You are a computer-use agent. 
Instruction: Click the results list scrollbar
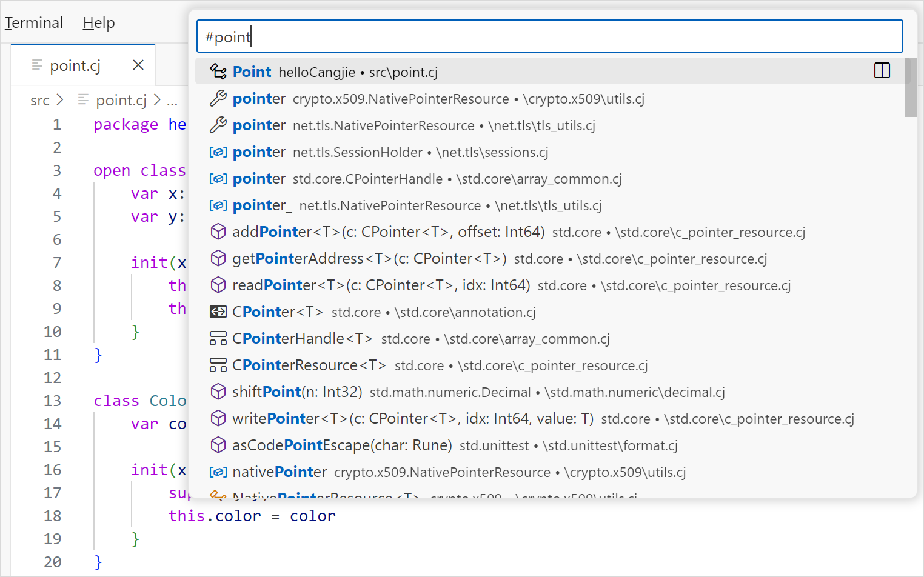[x=911, y=85]
